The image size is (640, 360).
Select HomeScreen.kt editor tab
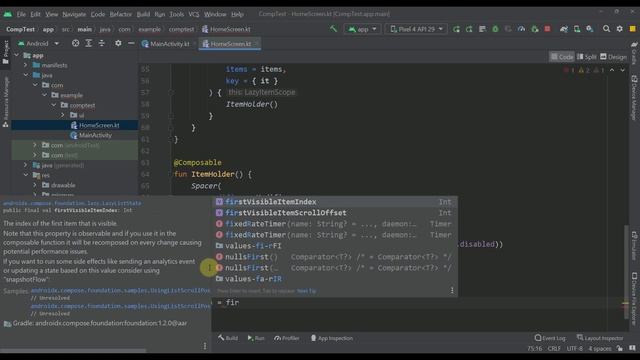click(x=230, y=43)
